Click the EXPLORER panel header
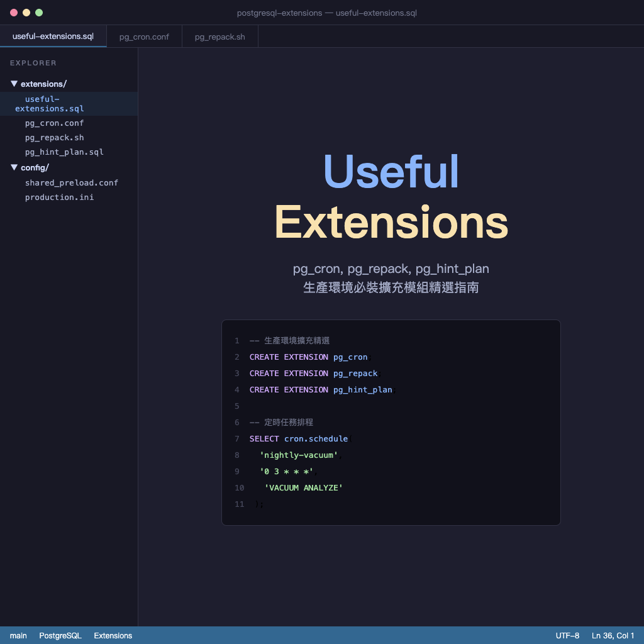 click(33, 63)
